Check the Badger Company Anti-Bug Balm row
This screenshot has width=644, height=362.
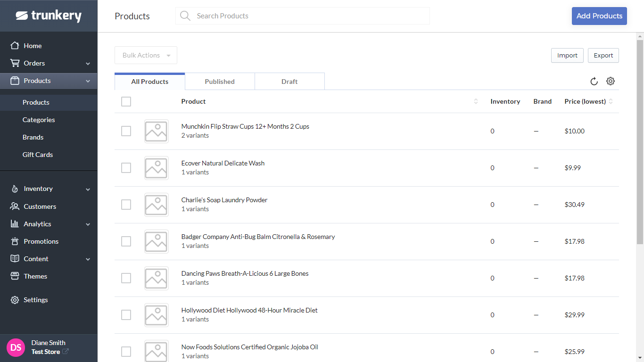126,241
